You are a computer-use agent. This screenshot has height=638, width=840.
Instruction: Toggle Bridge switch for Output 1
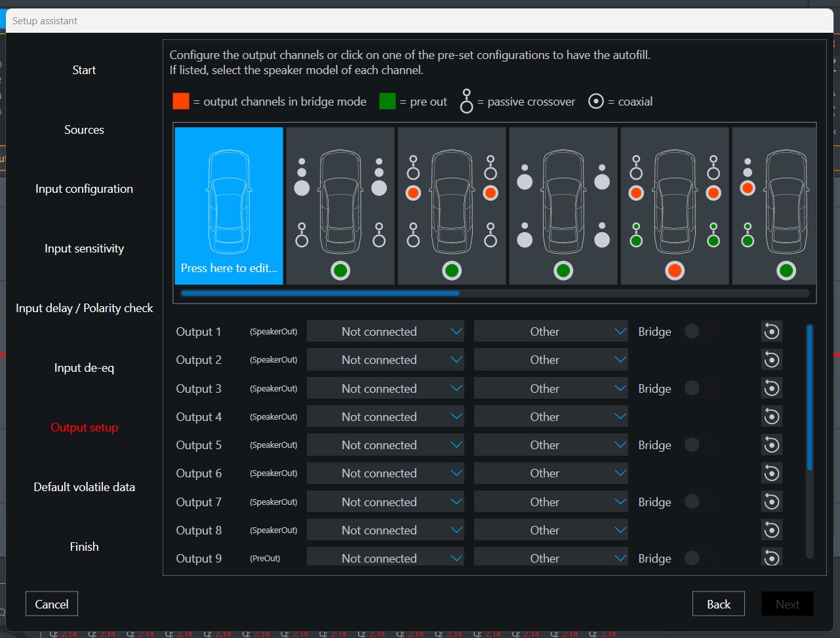[x=700, y=332]
